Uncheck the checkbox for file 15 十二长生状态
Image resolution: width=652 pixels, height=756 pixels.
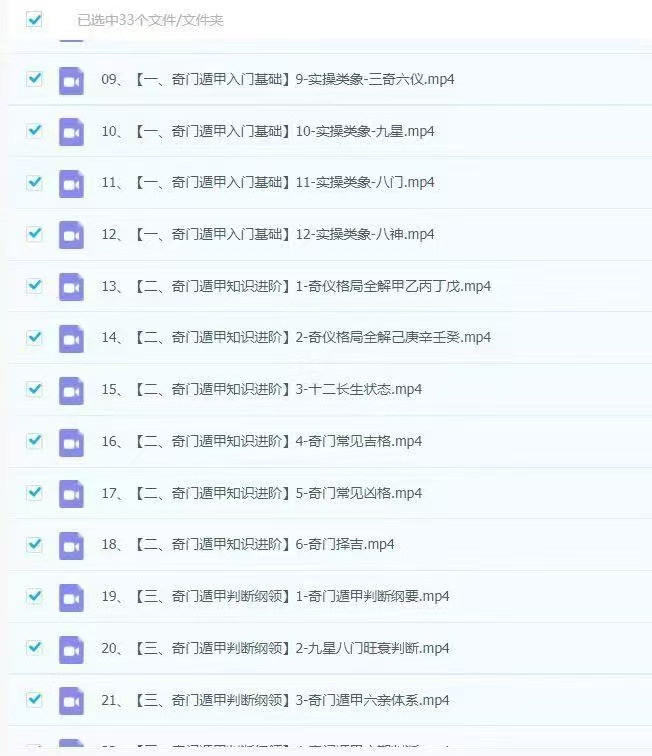[34, 389]
